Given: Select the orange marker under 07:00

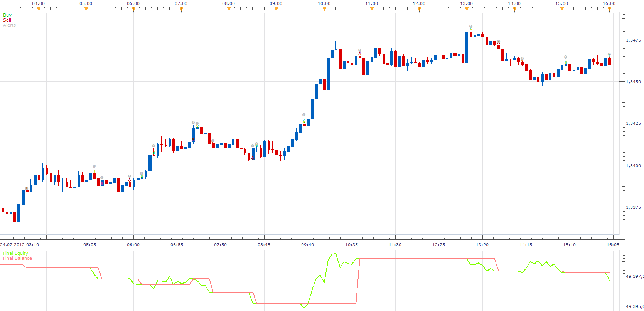Looking at the screenshot, I should point(181,10).
